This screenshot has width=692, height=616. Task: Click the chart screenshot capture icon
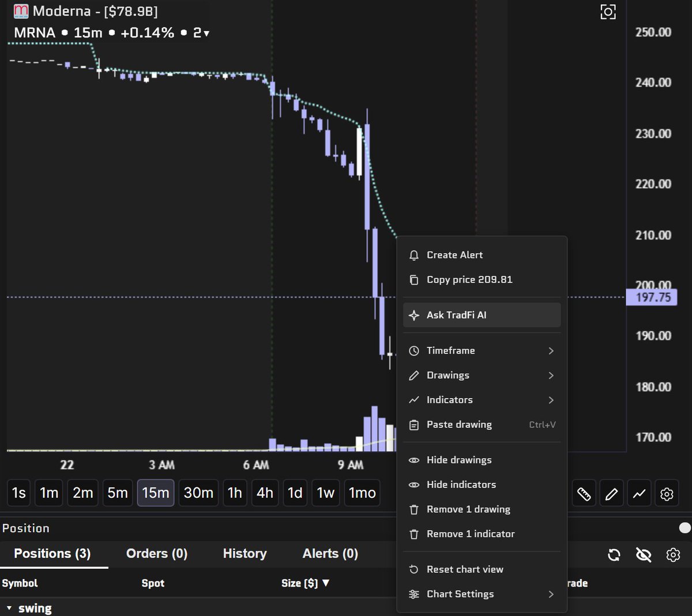[x=608, y=12]
